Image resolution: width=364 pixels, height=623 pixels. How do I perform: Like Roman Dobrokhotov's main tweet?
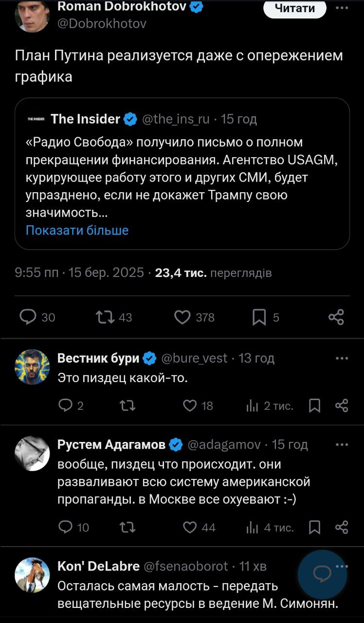coord(182,317)
